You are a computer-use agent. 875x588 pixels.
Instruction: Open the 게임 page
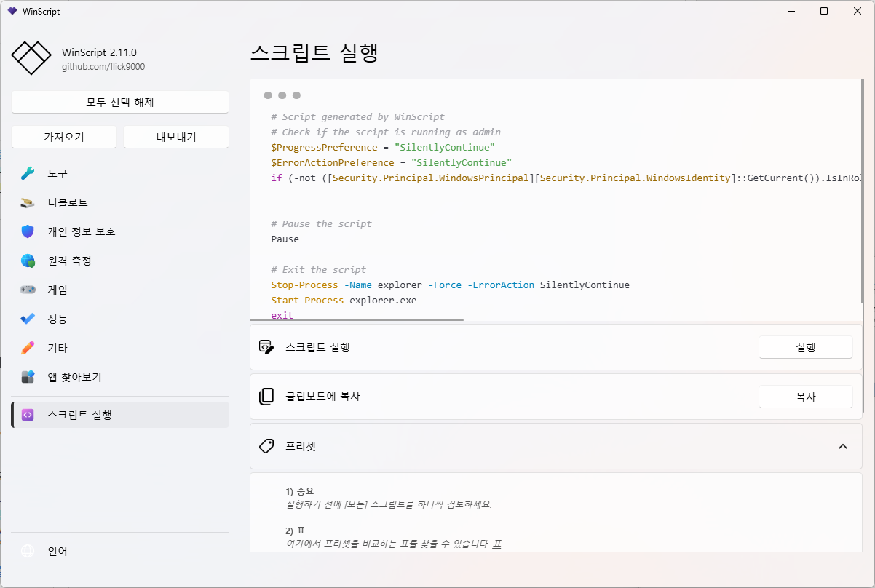pyautogui.click(x=58, y=290)
